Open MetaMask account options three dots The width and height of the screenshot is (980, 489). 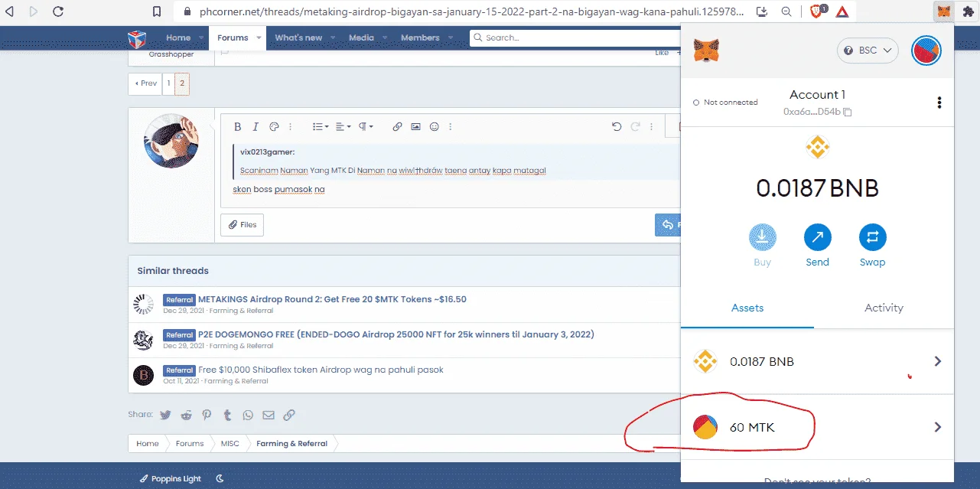(x=939, y=103)
